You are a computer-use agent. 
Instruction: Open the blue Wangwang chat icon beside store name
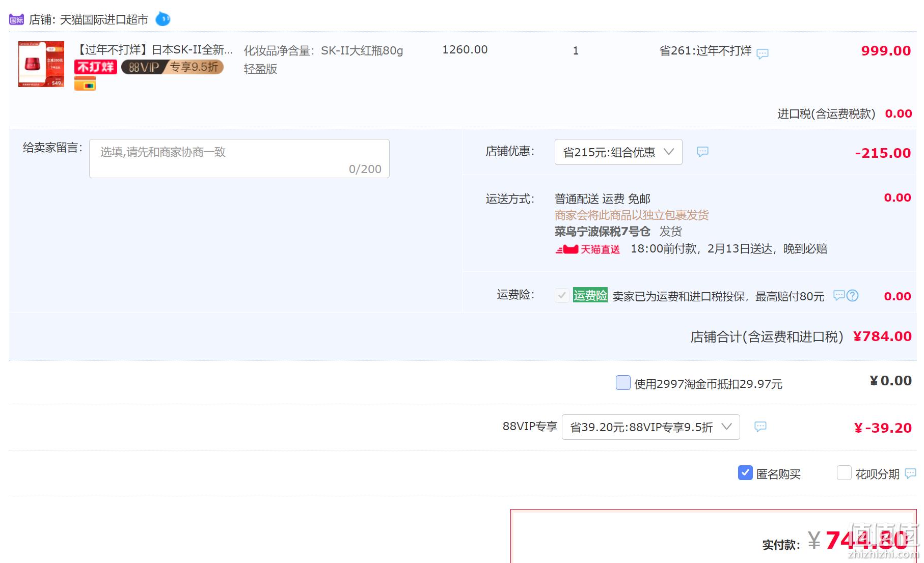(162, 19)
